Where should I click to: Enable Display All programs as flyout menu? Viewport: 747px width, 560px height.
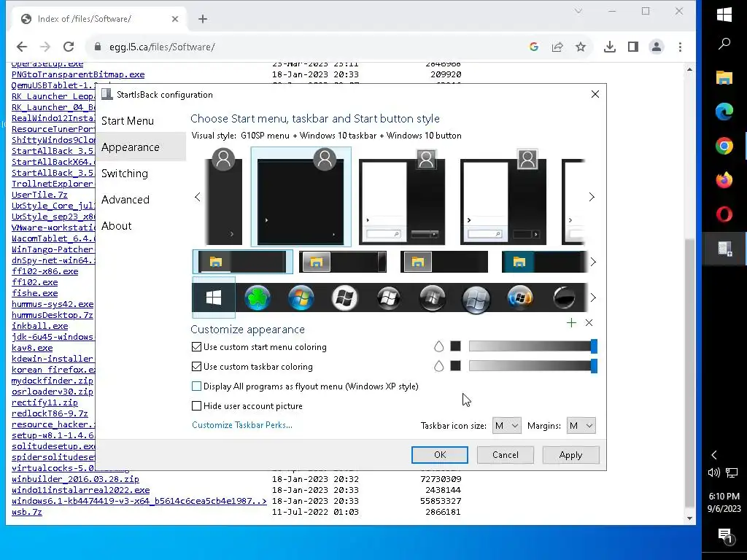196,386
